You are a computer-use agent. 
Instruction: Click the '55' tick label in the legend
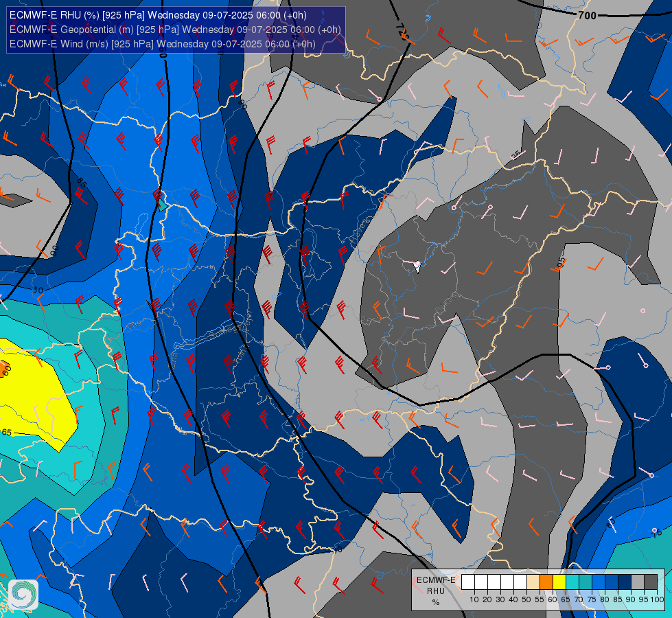[x=540, y=599]
